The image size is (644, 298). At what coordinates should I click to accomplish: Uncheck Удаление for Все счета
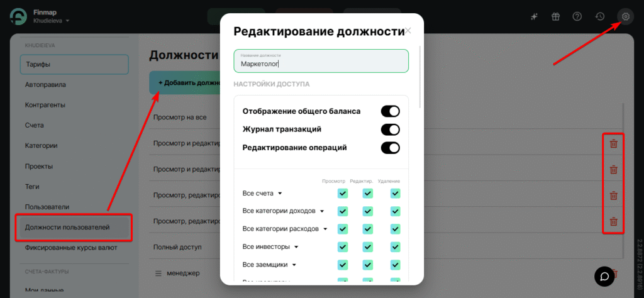coord(395,193)
